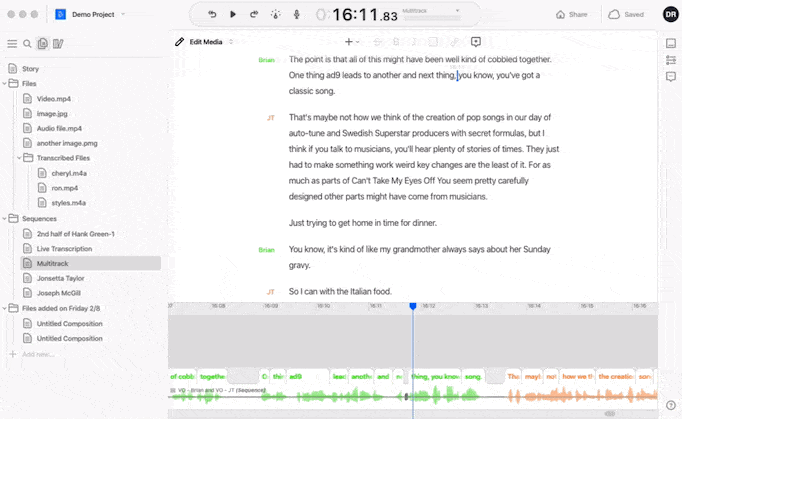
Task: Click the Sequences folder icon
Action: click(x=14, y=218)
